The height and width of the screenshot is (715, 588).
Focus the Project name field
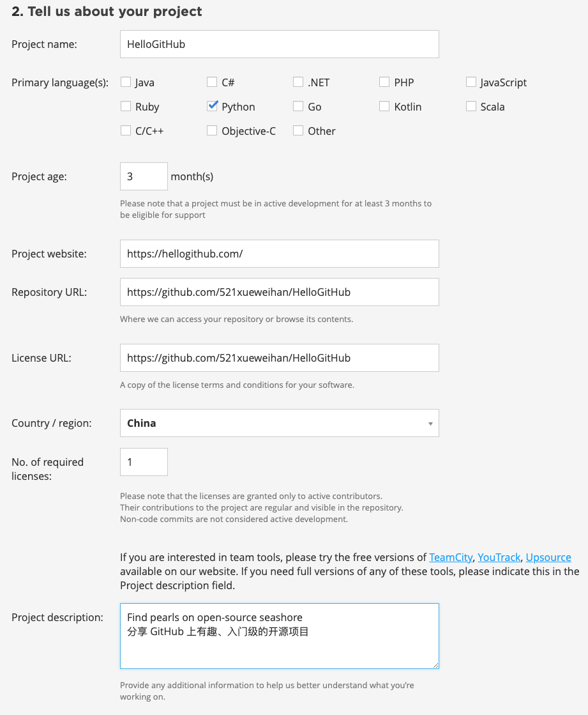tap(279, 44)
